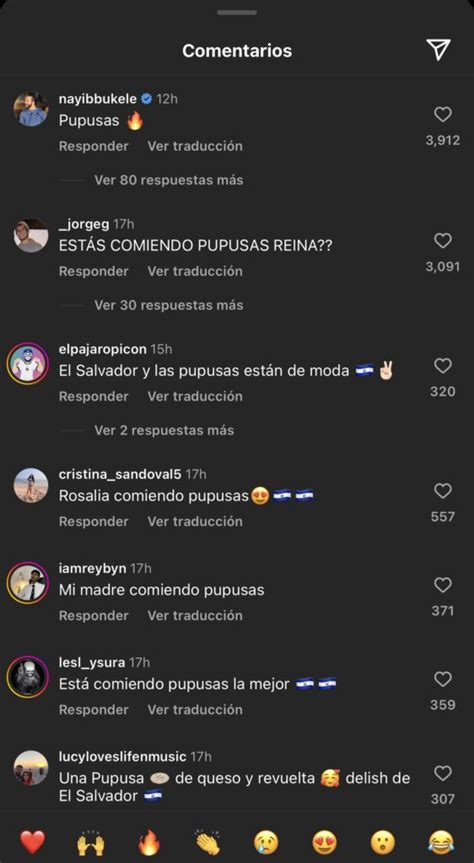Expand Ver 30 respuestas más
Image resolution: width=474 pixels, height=863 pixels.
[168, 305]
